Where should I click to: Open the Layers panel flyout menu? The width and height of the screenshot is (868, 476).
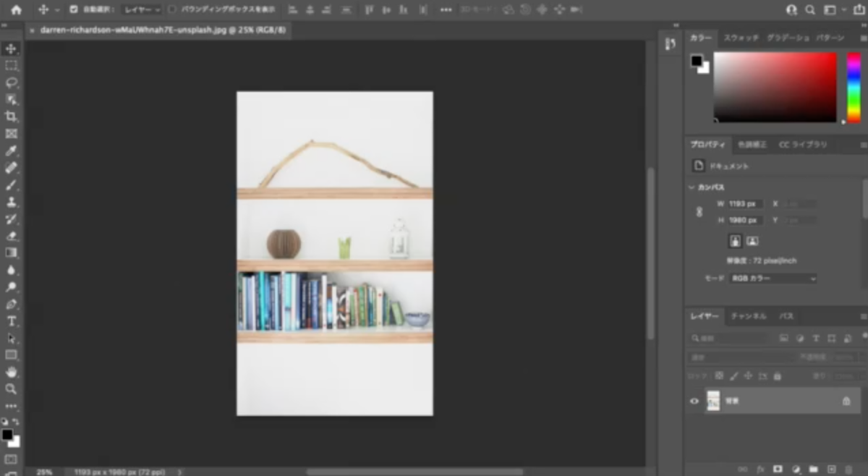862,317
